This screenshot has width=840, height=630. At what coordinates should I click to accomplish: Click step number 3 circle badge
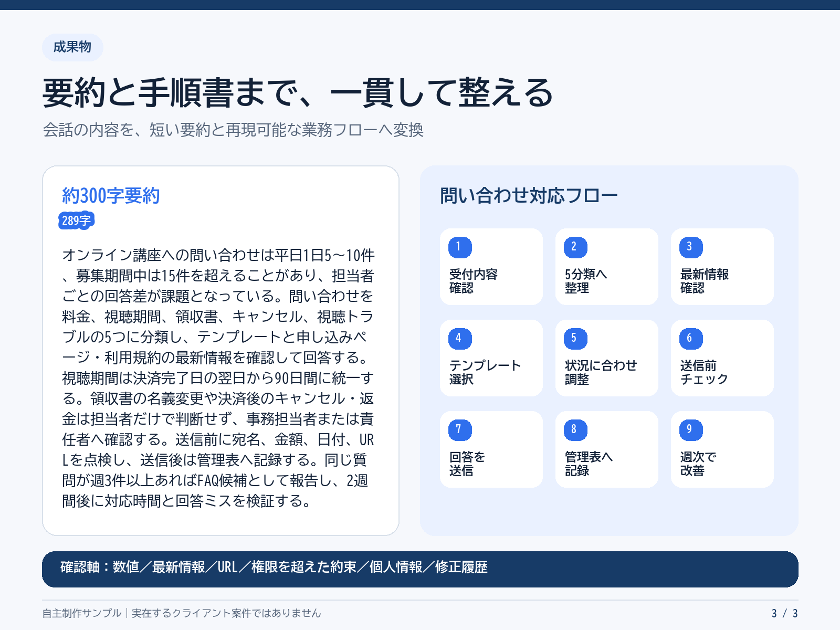pyautogui.click(x=691, y=247)
